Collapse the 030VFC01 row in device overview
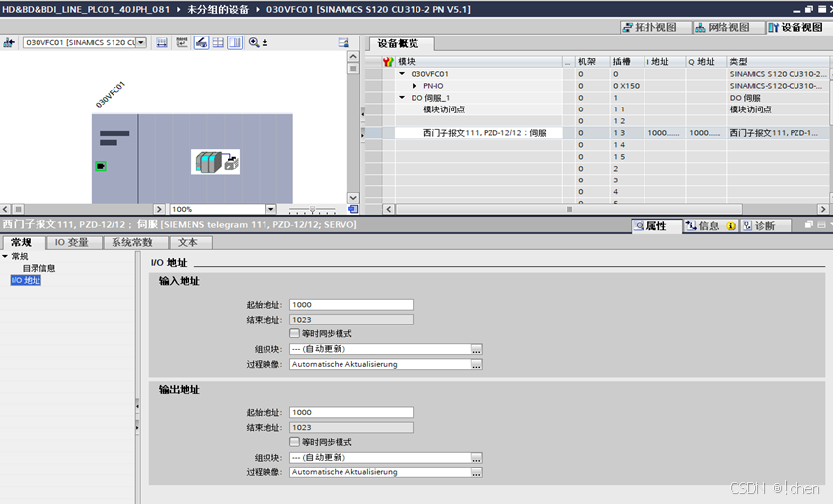Viewport: 833px width, 504px height. click(x=402, y=74)
